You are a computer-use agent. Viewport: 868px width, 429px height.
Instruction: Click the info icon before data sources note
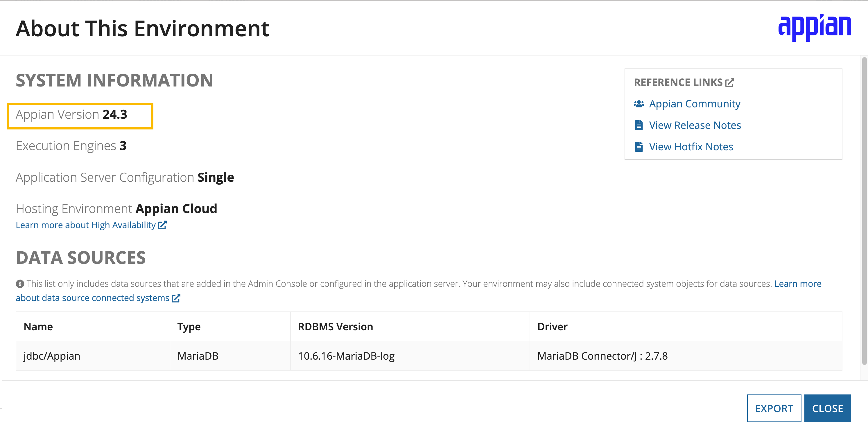pyautogui.click(x=20, y=284)
